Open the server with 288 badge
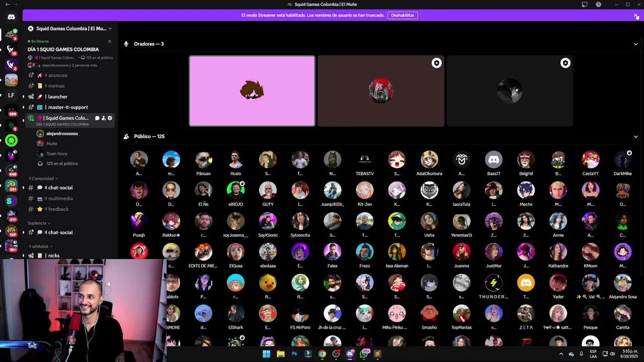The width and height of the screenshot is (644, 362). click(11, 110)
